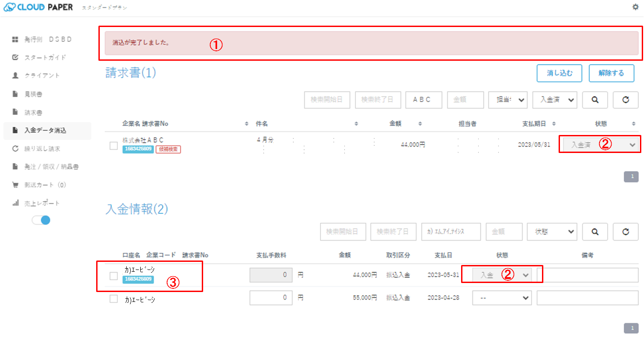Click 検索終了日 field in 請求書 filters
This screenshot has height=337, width=644.
[378, 100]
